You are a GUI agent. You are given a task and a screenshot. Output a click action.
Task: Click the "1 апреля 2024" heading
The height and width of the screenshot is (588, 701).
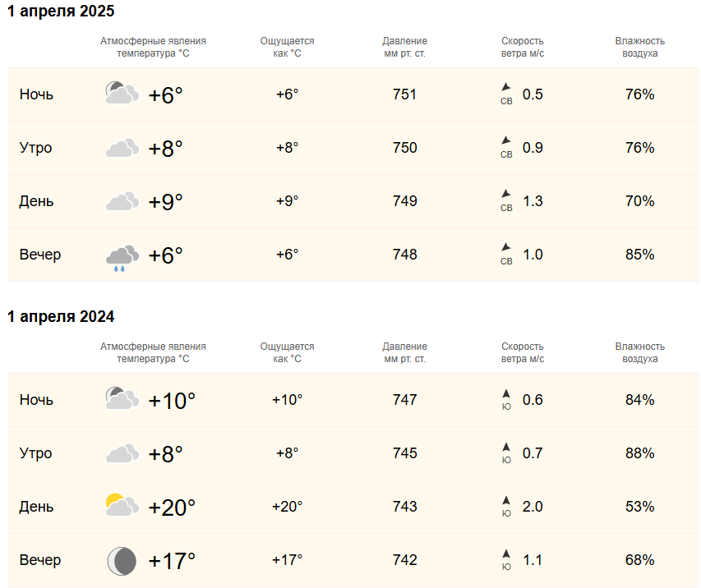click(x=61, y=316)
